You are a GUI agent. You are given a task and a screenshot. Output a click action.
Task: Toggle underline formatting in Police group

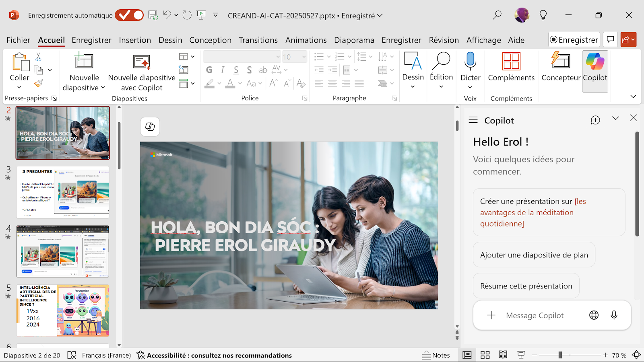coord(236,70)
